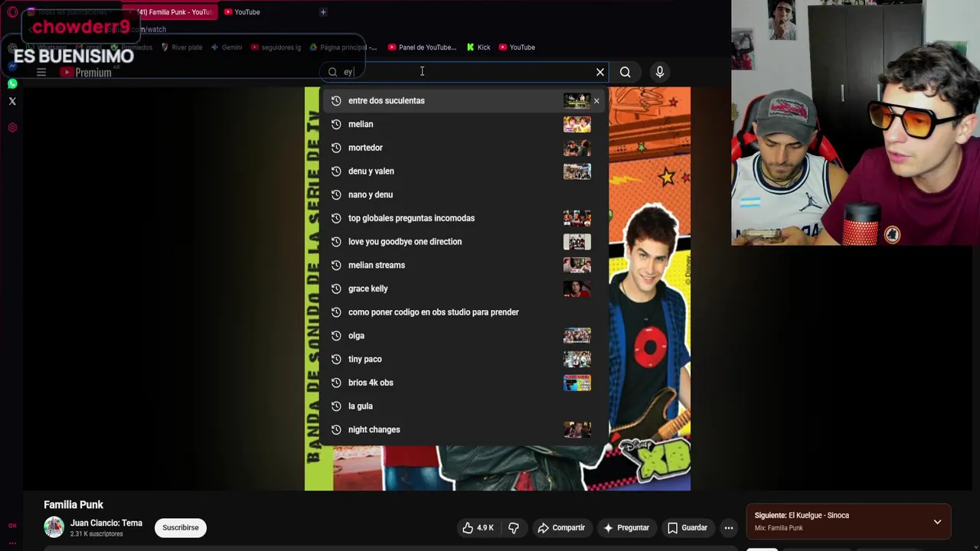Open thumbnail next to 'night changes'
This screenshot has height=551, width=980.
pos(577,429)
